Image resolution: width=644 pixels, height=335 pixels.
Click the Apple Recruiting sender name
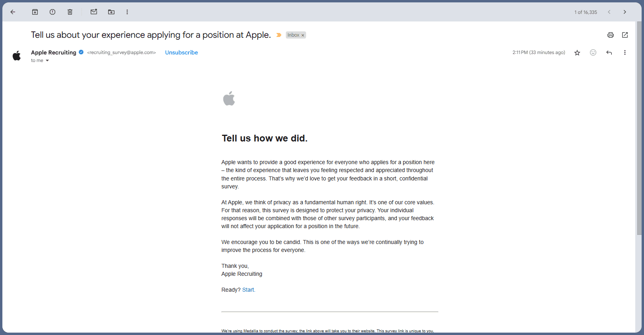(54, 52)
